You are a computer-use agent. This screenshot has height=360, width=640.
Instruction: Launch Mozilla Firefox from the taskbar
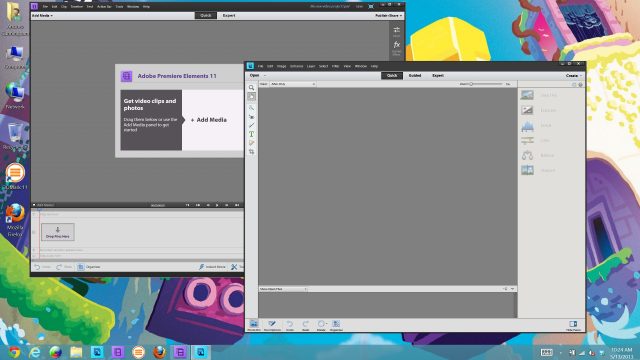[x=160, y=352]
